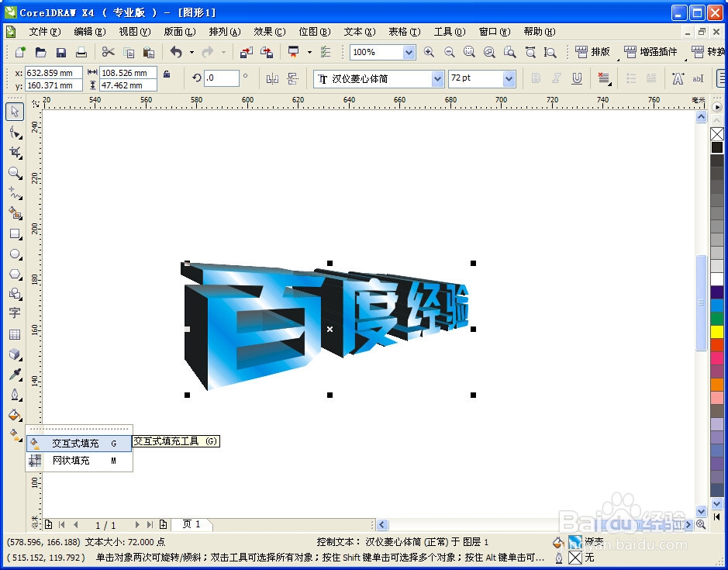Click the Undo arrow icon
Viewport: 728px width, 570px height.
pyautogui.click(x=176, y=52)
